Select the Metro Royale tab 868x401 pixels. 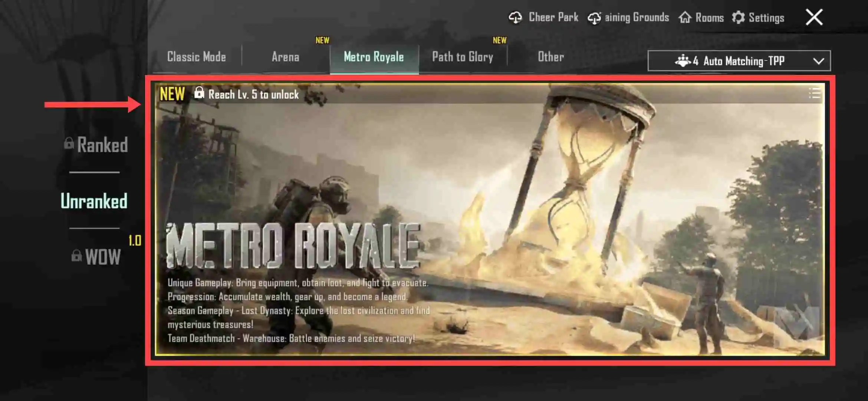click(x=374, y=57)
